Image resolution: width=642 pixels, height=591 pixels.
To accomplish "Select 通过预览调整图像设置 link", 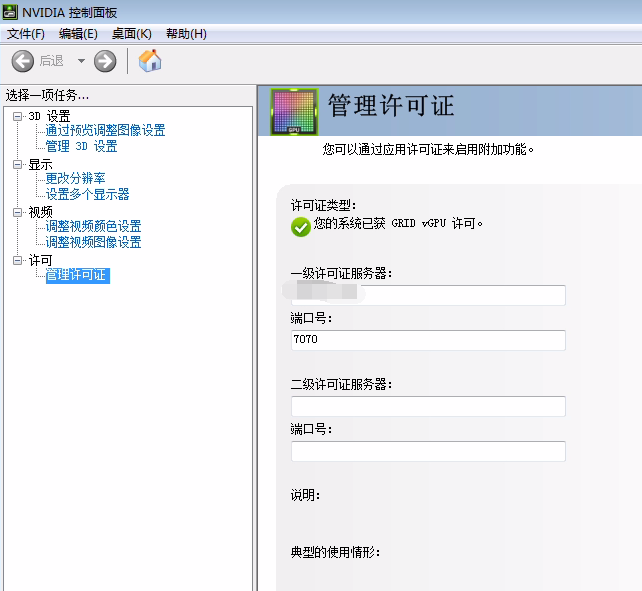I will click(105, 130).
